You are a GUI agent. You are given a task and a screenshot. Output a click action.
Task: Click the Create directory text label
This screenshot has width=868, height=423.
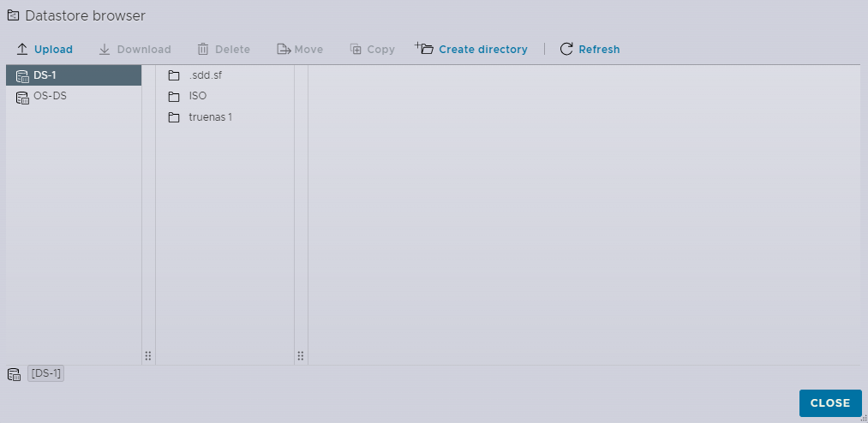[482, 50]
